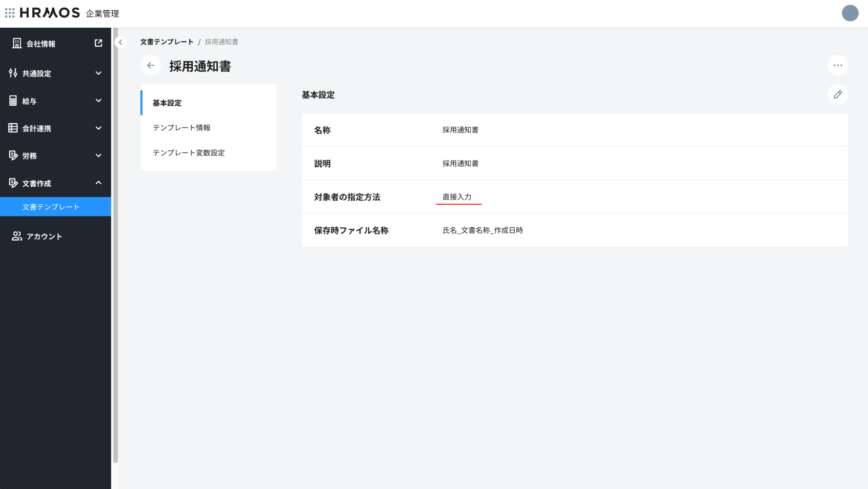Viewport: 868px width, 489px height.
Task: Click the pencil edit icon for 基本設定
Action: (837, 94)
